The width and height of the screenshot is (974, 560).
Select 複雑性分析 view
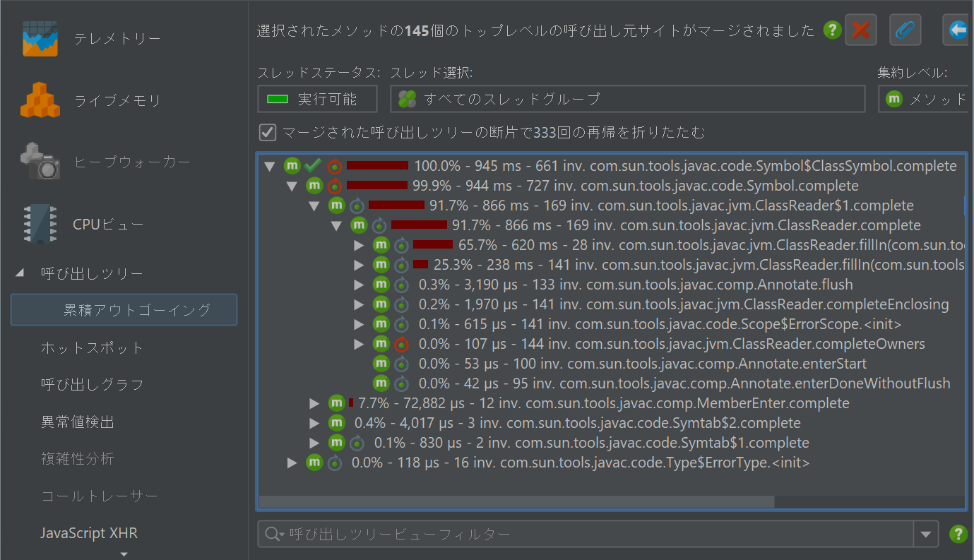[x=78, y=459]
